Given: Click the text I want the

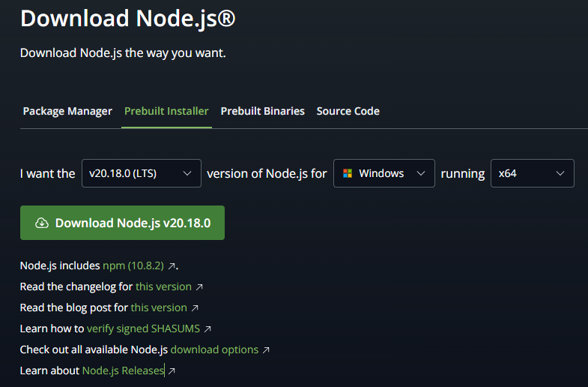Looking at the screenshot, I should tap(48, 173).
